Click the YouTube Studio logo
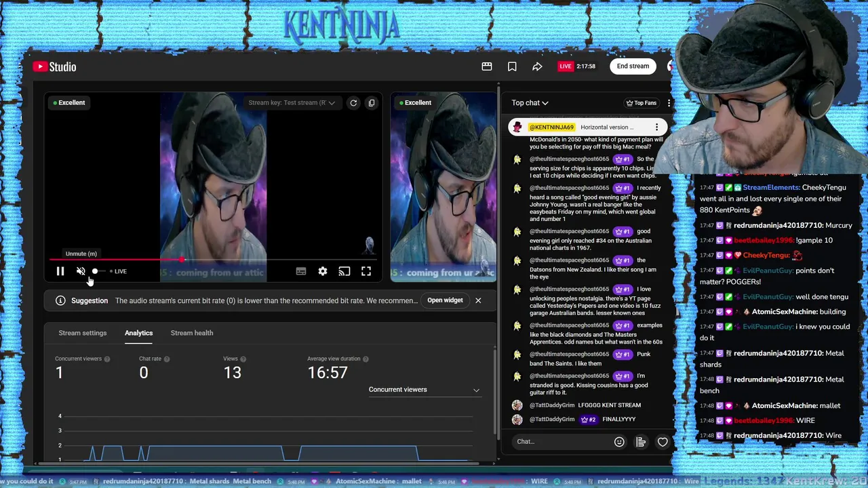The image size is (868, 488). coord(54,66)
